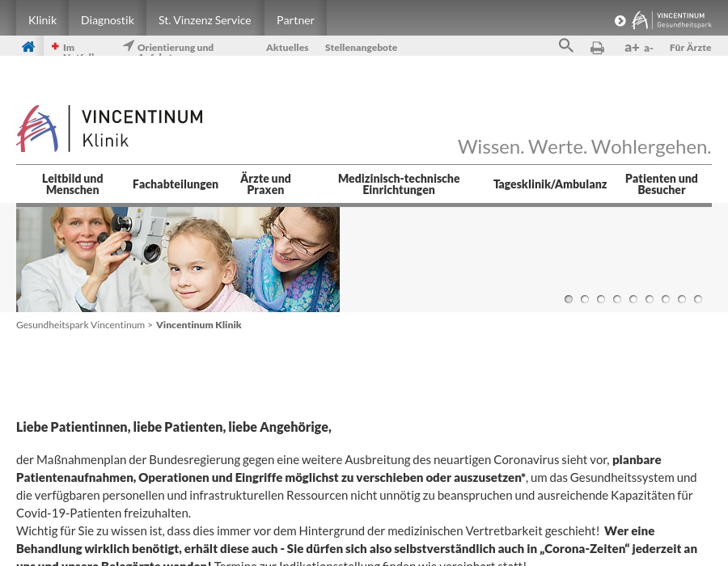Open the 'Patienten und Besucher' menu
The width and height of the screenshot is (728, 566).
(661, 184)
